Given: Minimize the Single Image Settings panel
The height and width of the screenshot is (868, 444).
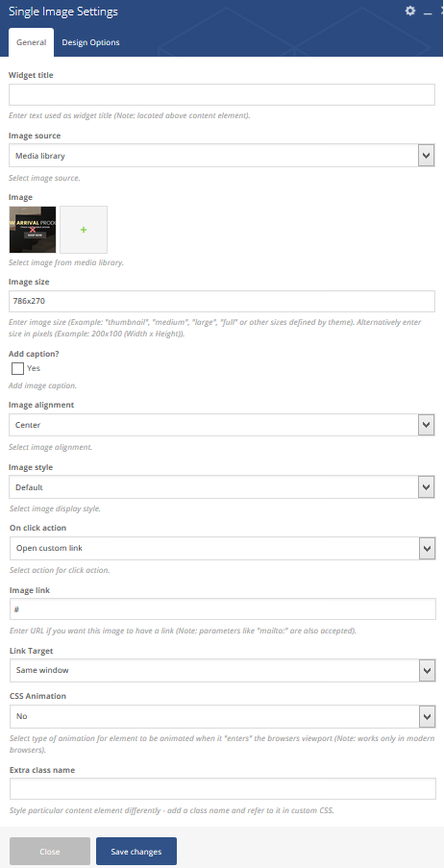Looking at the screenshot, I should point(428,12).
